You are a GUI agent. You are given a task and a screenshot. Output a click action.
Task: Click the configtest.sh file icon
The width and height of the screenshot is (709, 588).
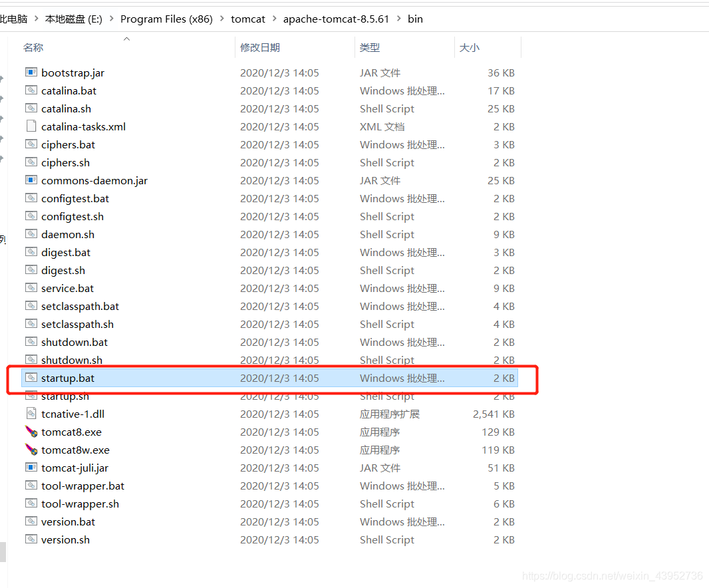(31, 216)
